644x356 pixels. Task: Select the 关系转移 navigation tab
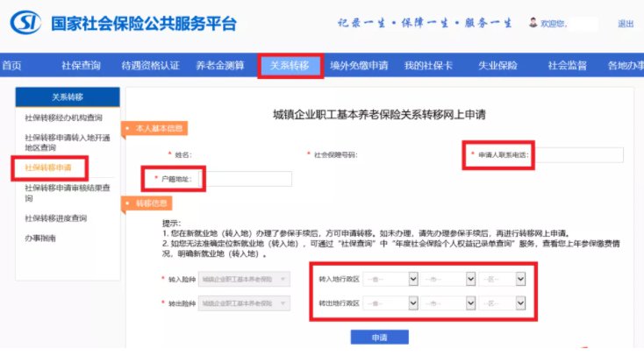290,65
